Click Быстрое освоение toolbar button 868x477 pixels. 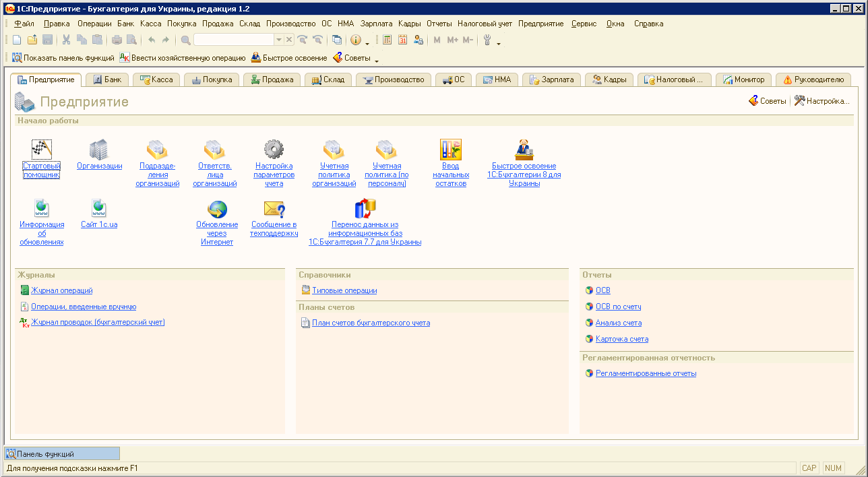[289, 58]
